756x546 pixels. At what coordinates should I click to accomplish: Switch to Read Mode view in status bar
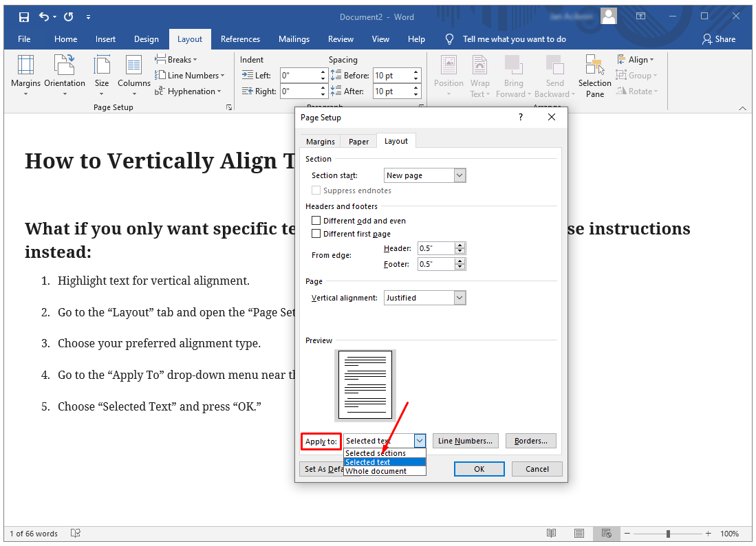coord(552,534)
